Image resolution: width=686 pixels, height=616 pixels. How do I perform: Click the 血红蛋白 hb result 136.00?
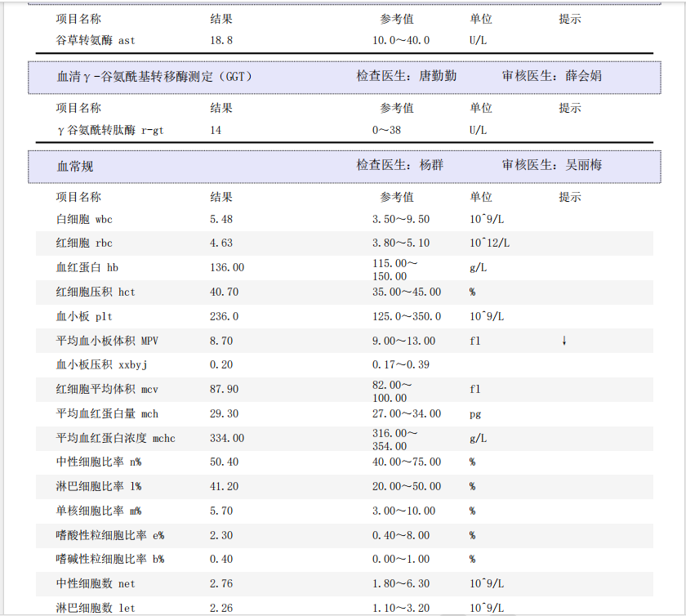click(x=226, y=268)
